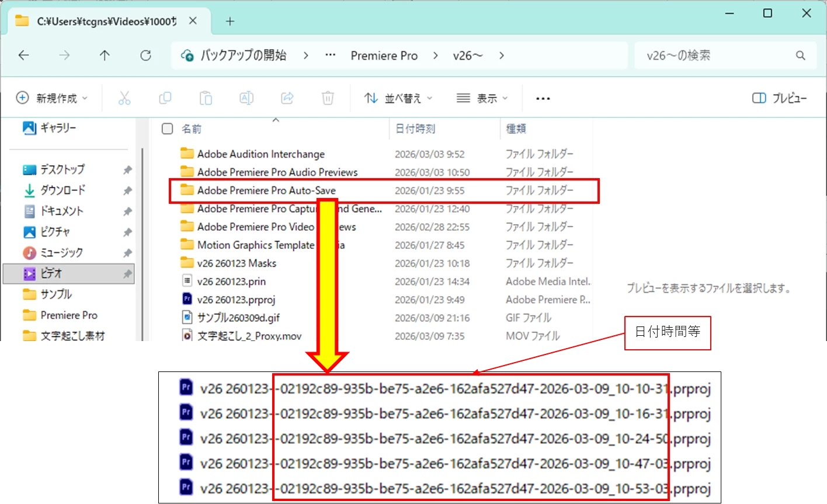Toggle the select-all checkbox in header
This screenshot has width=827, height=504.
(x=167, y=128)
